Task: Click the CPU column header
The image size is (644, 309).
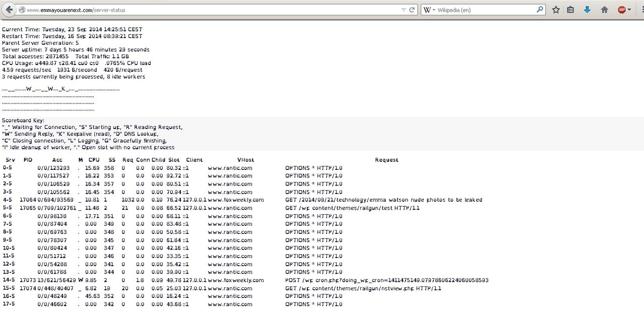Action: pyautogui.click(x=94, y=160)
